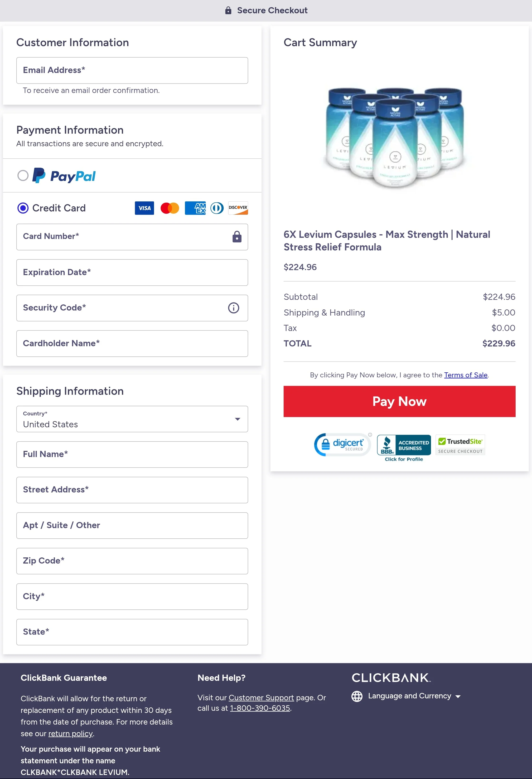Click the DigiCert Secured badge

pyautogui.click(x=342, y=445)
